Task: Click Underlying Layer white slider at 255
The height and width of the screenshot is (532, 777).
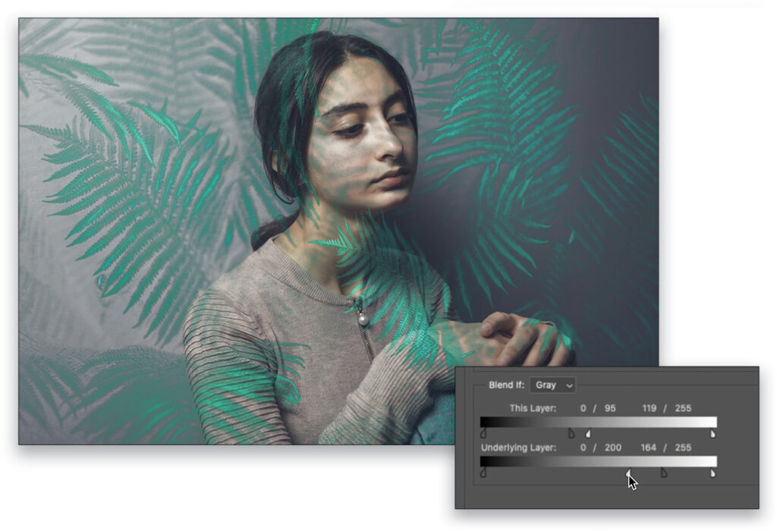Action: click(x=713, y=473)
